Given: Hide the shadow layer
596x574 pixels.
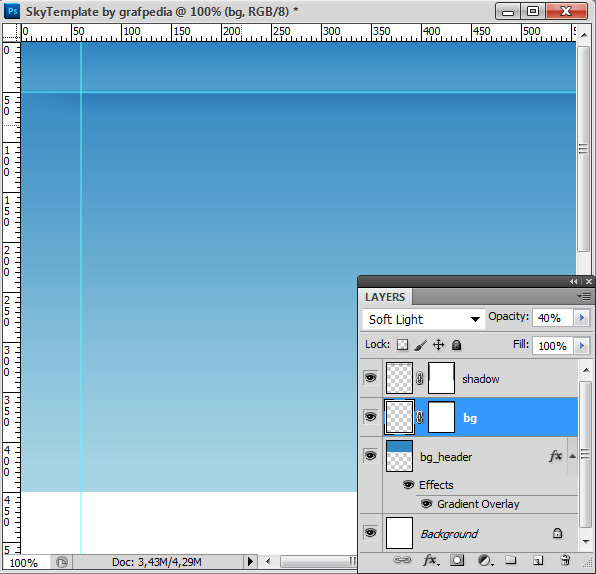Looking at the screenshot, I should pyautogui.click(x=371, y=377).
